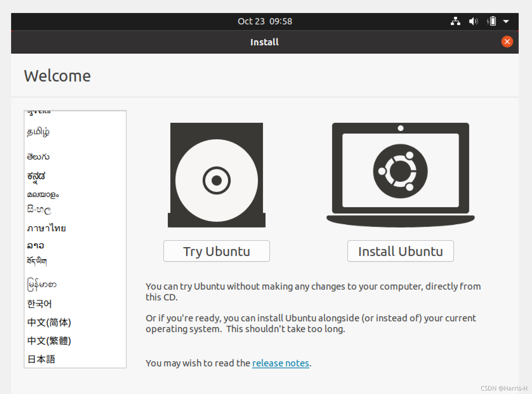Click the battery status icon
The width and height of the screenshot is (532, 394).
[491, 21]
